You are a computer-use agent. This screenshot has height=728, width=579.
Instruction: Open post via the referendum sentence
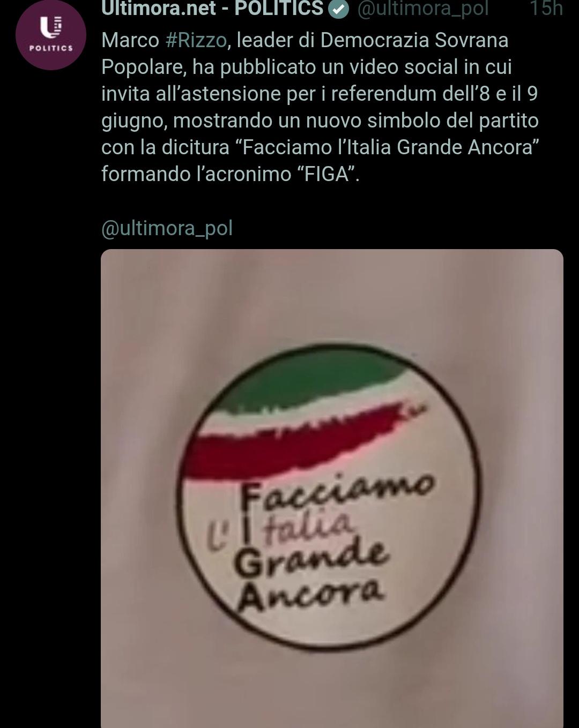[x=320, y=94]
